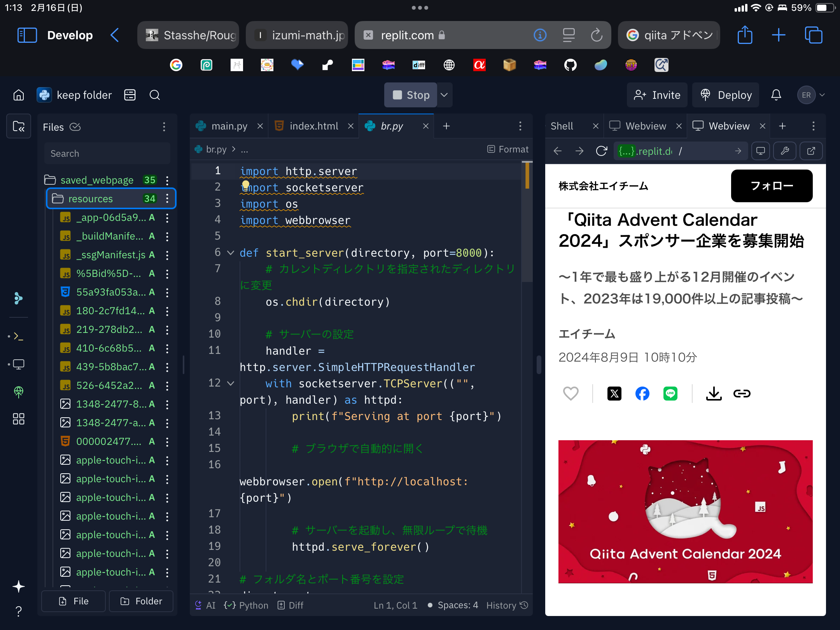Open the workspace search magnifier icon

coord(154,95)
